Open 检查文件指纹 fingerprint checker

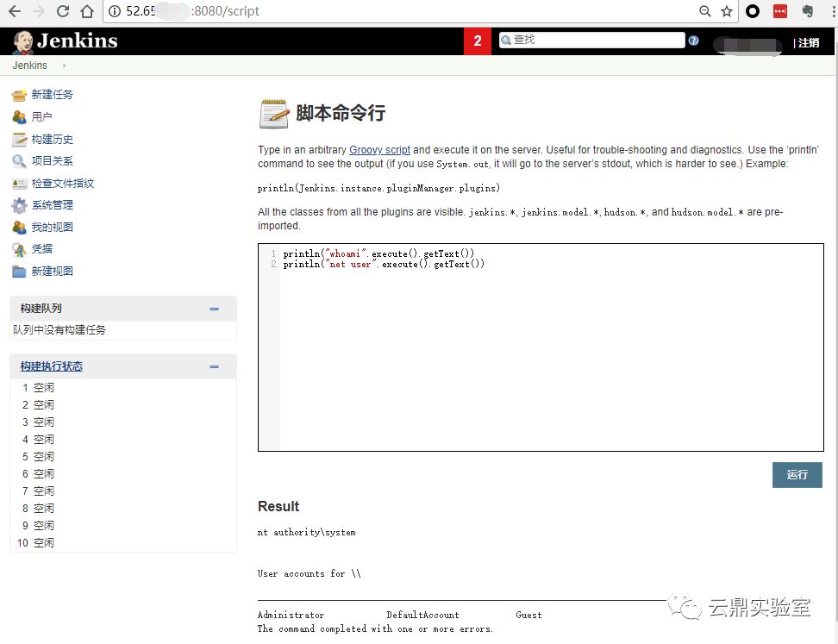point(61,183)
